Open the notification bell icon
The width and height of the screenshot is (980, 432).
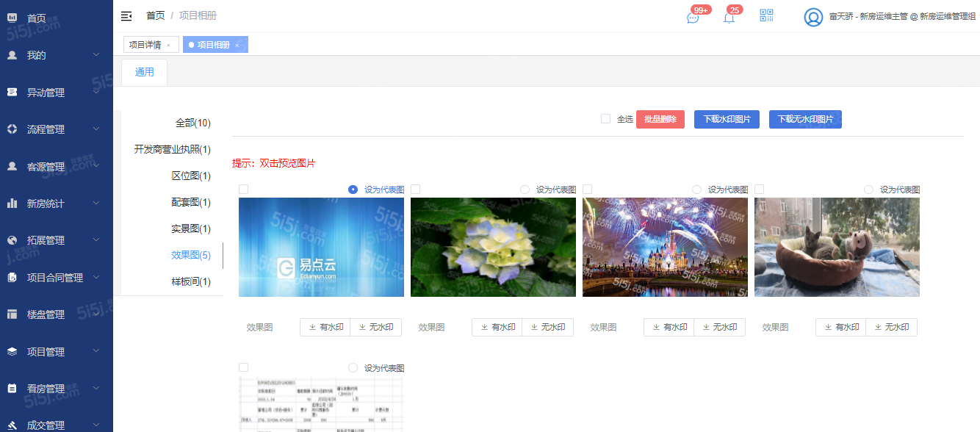[x=729, y=18]
